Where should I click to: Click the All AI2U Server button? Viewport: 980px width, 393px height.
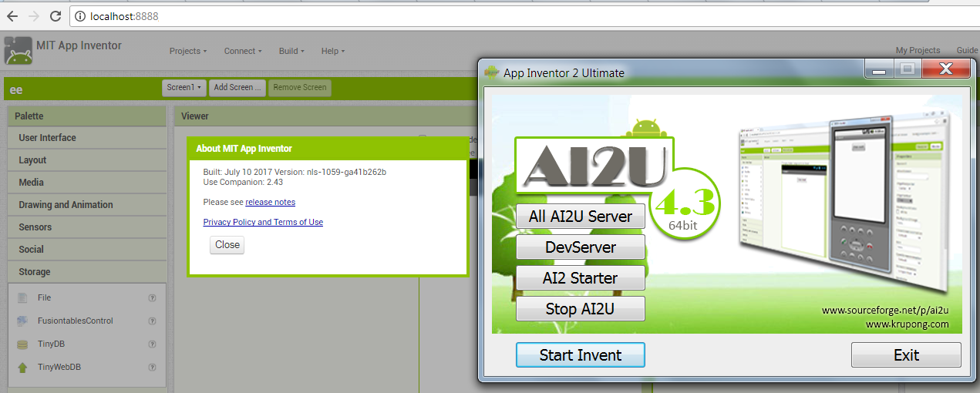pyautogui.click(x=580, y=217)
